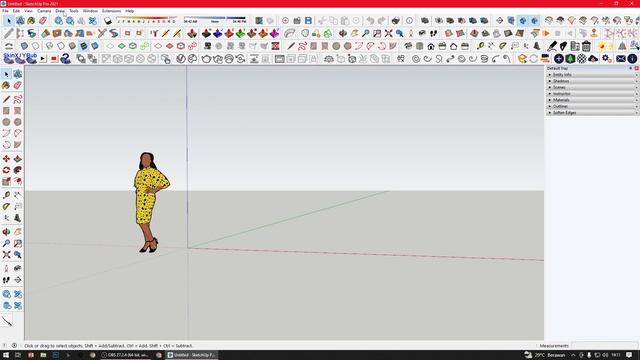This screenshot has width=640, height=360.
Task: Choose Zoom Extents in left palette
Action: [6, 255]
